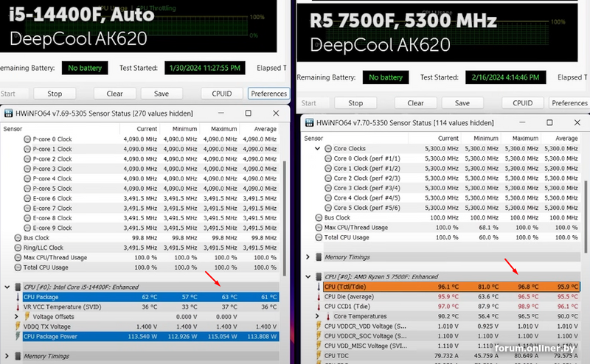Click the Bus Clock icon in left HWiNFO window
Image resolution: width=590 pixels, height=364 pixels.
[x=18, y=238]
